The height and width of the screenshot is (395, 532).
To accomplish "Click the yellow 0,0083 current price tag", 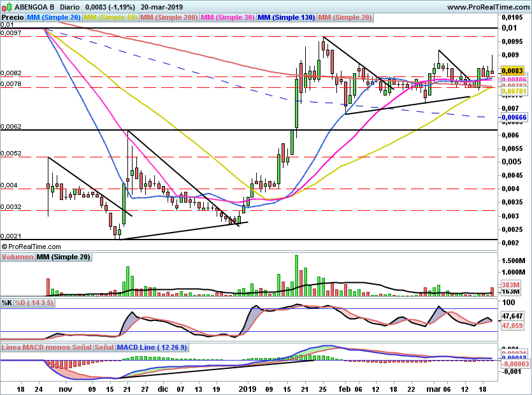I will point(512,71).
